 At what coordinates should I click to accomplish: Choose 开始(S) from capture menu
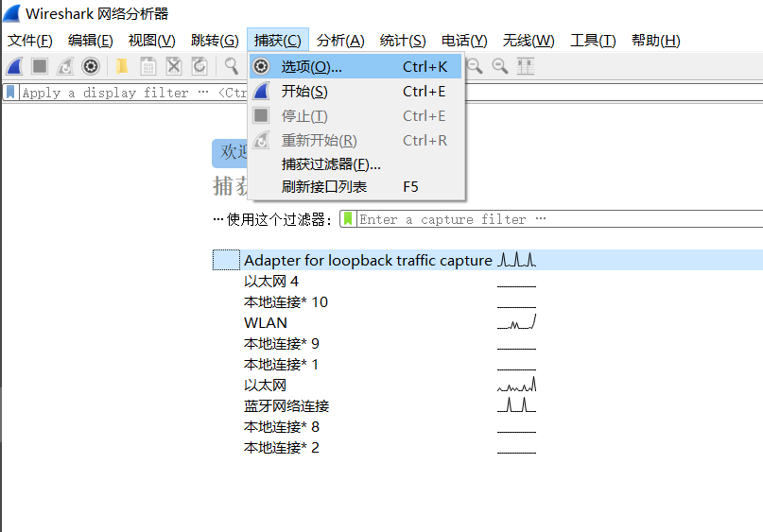click(x=355, y=91)
